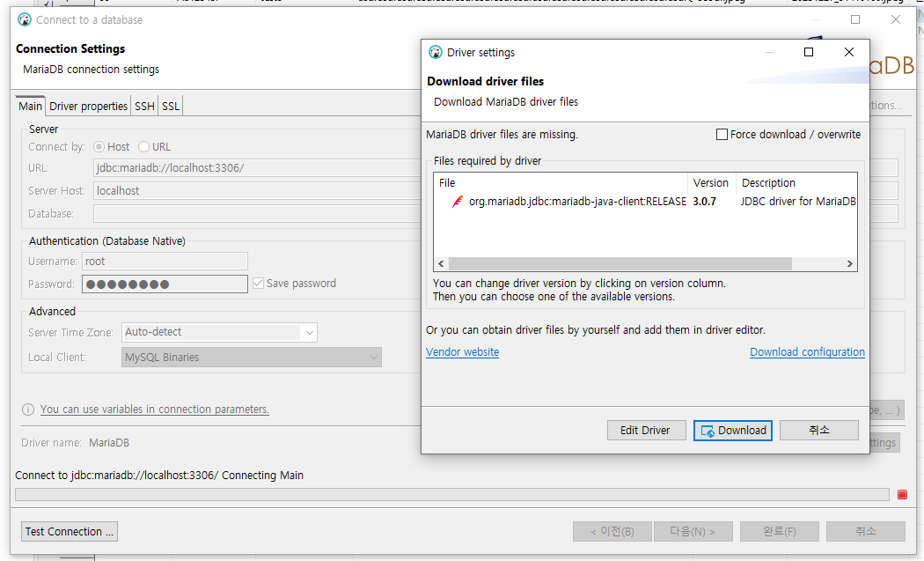Click the Password input field
This screenshot has width=924, height=561.
coord(165,284)
